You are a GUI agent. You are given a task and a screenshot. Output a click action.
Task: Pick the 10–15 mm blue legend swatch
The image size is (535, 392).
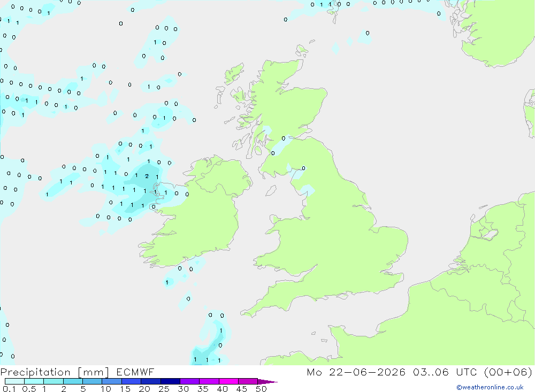pyautogui.click(x=112, y=381)
